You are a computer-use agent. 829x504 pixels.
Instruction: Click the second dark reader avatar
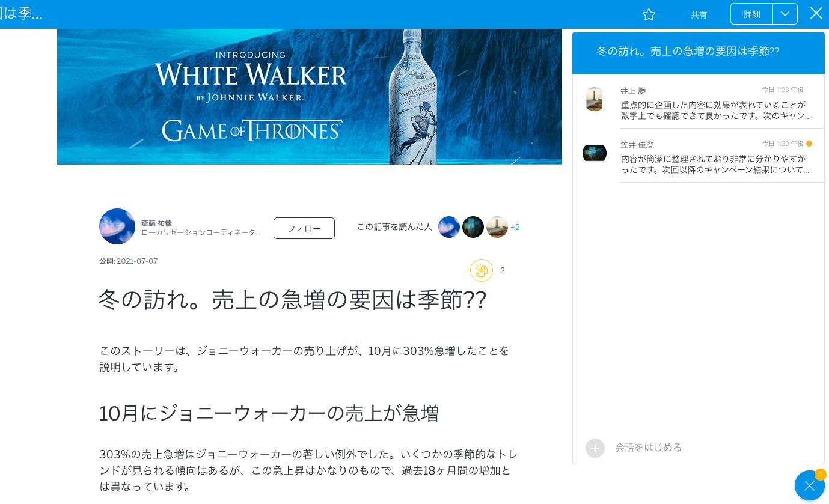(x=473, y=227)
